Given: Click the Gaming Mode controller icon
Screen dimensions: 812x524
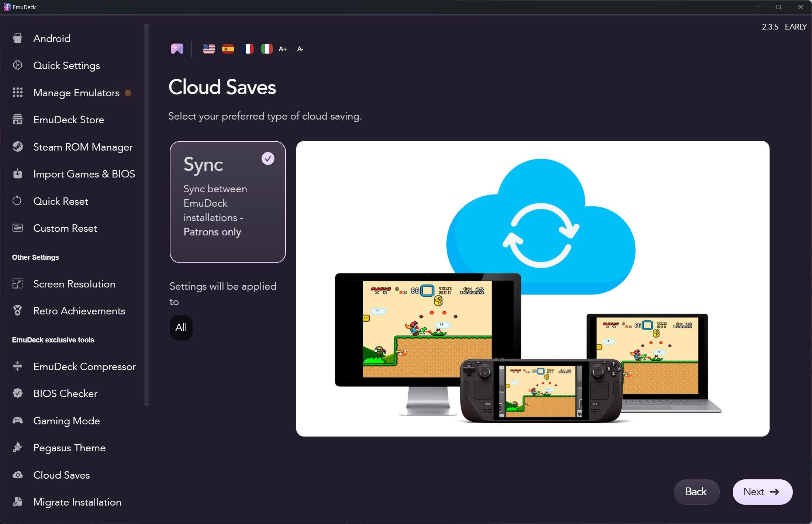Looking at the screenshot, I should (x=17, y=421).
